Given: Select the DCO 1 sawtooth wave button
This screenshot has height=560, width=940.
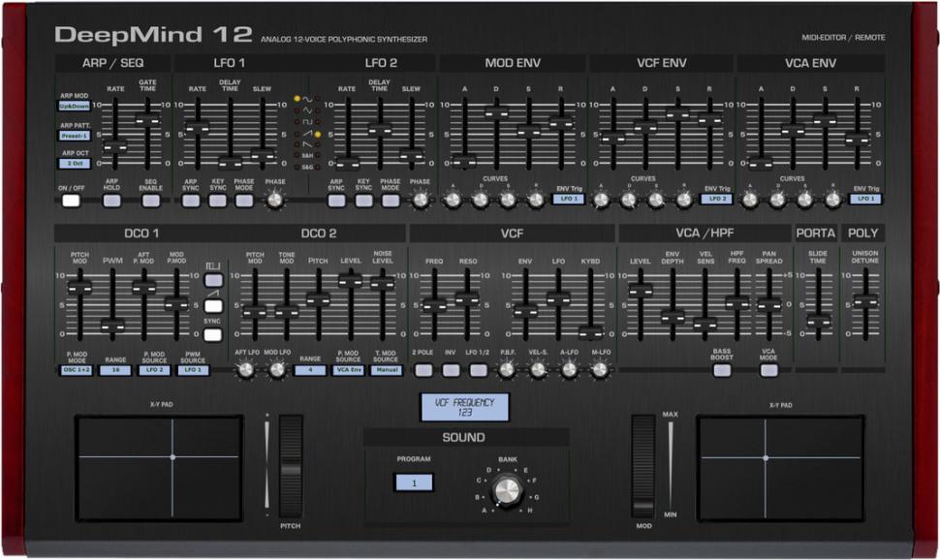Looking at the screenshot, I should pos(213,306).
